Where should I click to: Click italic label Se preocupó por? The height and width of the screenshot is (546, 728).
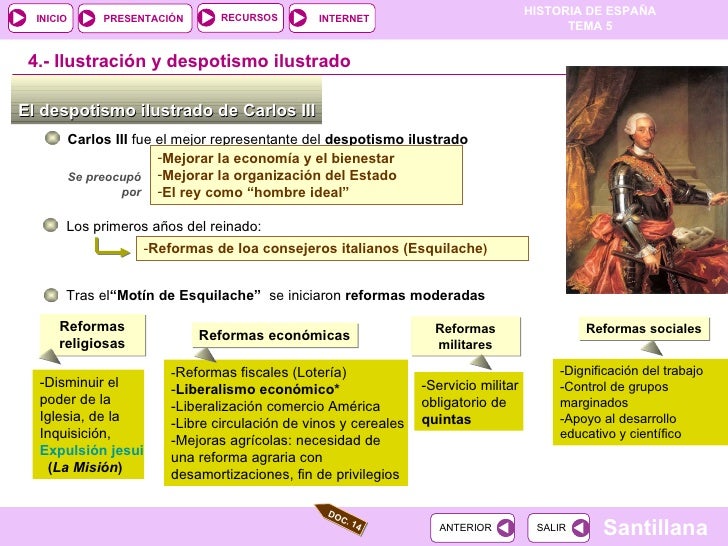(x=104, y=184)
